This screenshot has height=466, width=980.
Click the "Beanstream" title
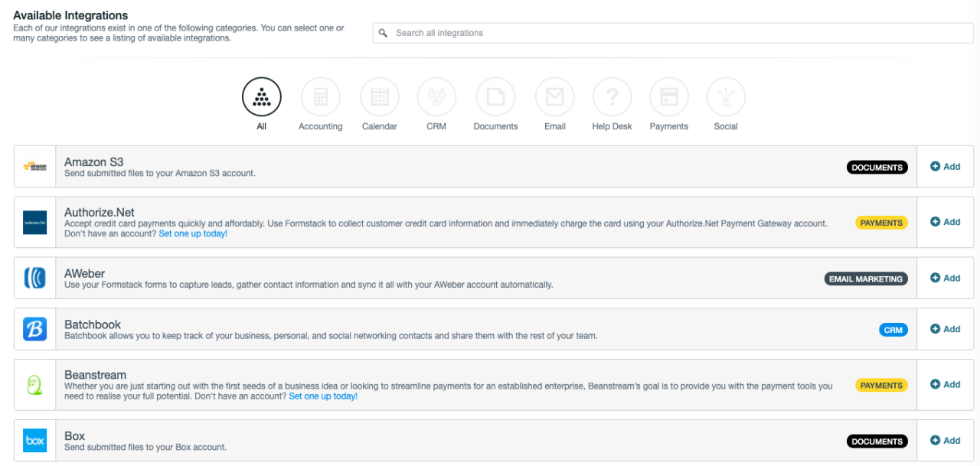96,375
